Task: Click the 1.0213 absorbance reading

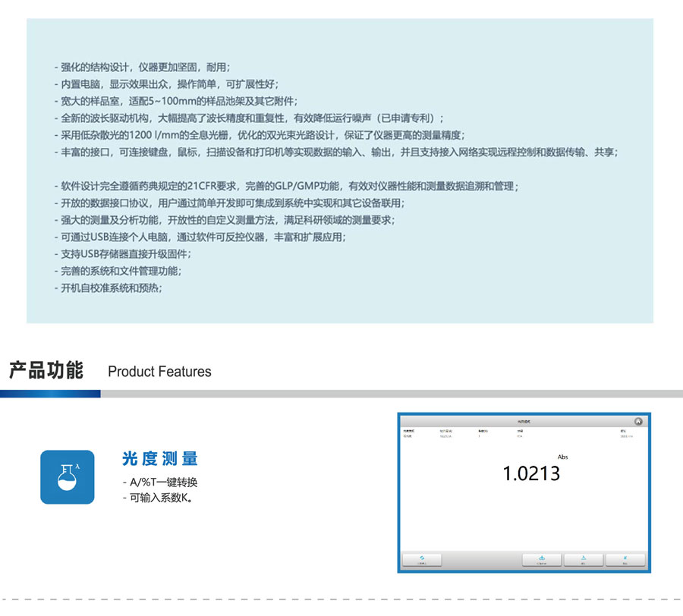Action: 531,474
